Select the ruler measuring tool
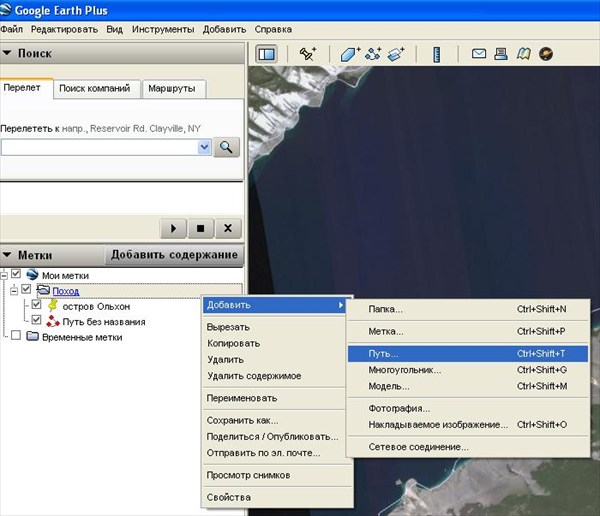The image size is (600, 516). coord(437,54)
